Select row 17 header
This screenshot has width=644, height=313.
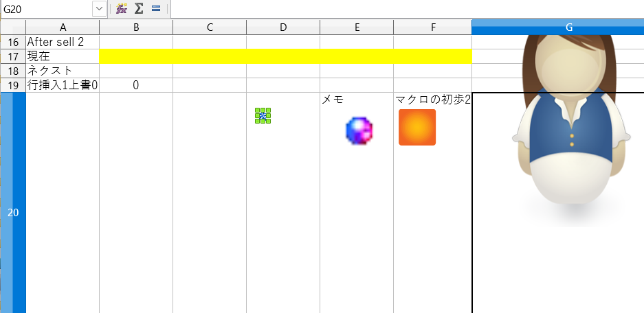[13, 56]
